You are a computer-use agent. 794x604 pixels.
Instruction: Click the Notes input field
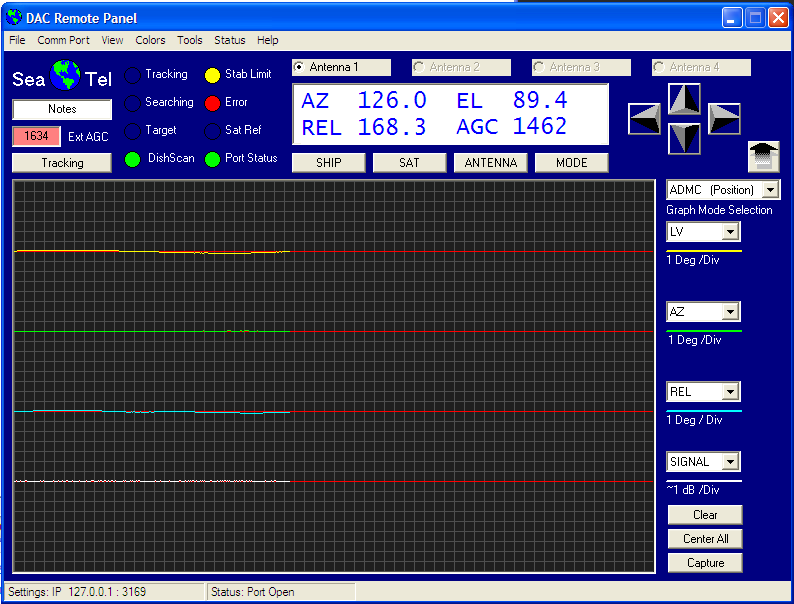pyautogui.click(x=62, y=109)
